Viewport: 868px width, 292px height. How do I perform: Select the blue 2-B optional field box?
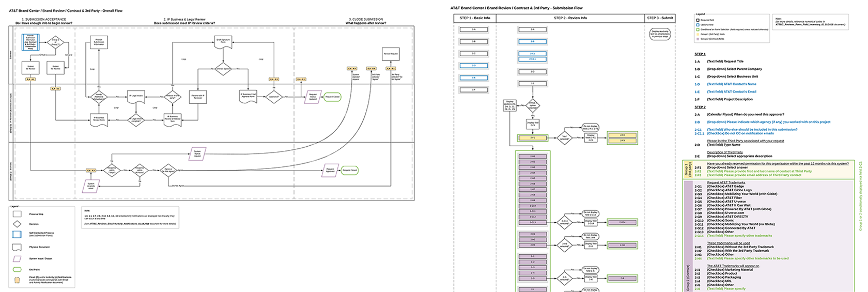(533, 41)
